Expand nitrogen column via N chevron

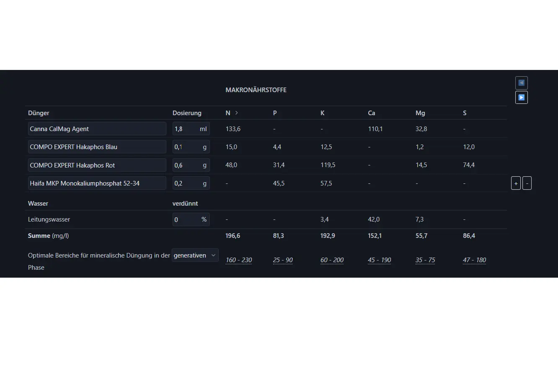[x=236, y=113]
